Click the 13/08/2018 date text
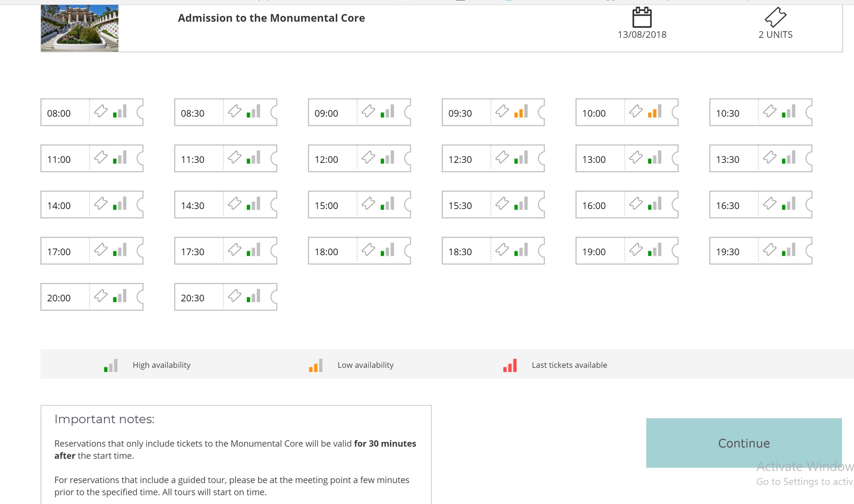 (642, 35)
